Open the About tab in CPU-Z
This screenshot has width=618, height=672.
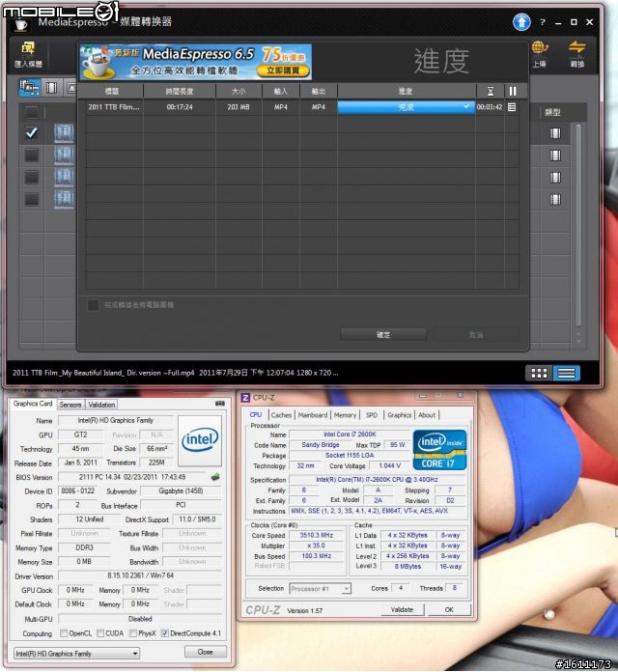[x=427, y=415]
